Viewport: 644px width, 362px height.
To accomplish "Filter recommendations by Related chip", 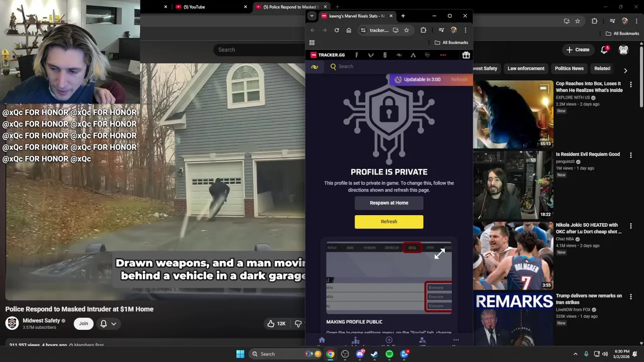I will click(x=602, y=68).
